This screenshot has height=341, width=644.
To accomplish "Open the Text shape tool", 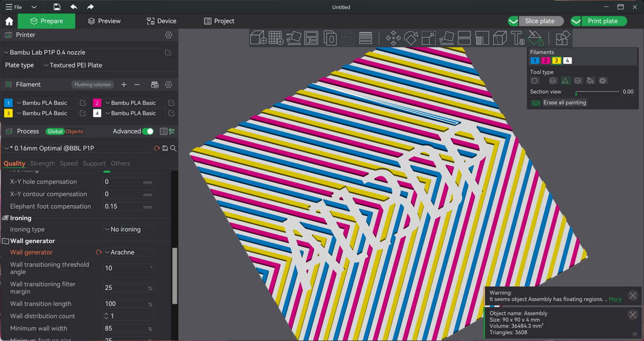I will pos(517,38).
